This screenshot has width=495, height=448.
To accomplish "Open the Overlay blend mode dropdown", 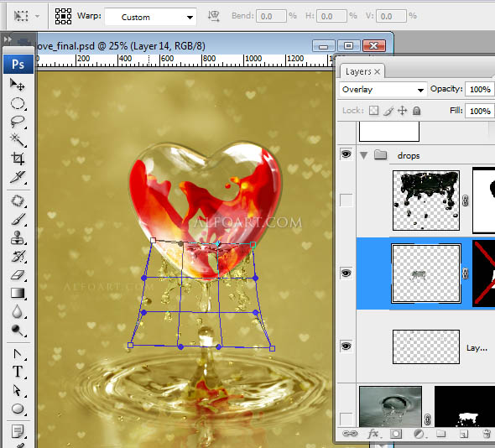I will [383, 90].
